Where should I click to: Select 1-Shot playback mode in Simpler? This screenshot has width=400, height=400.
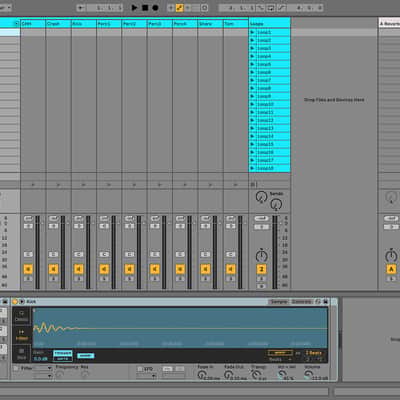coord(22,335)
